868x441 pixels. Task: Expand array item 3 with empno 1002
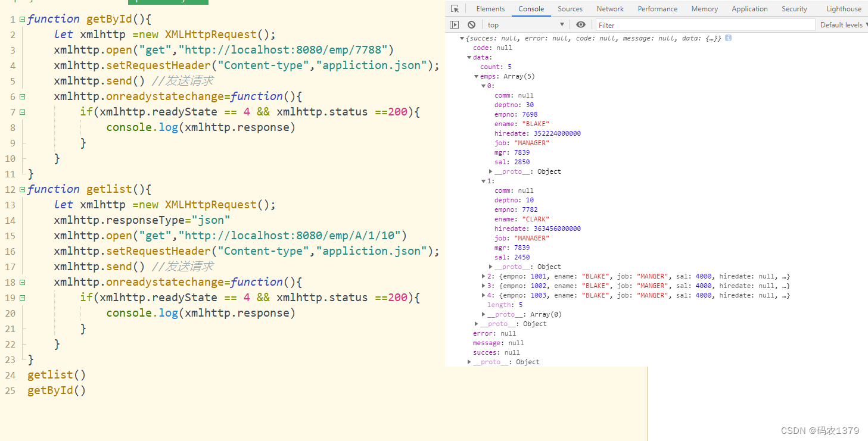[x=484, y=286]
